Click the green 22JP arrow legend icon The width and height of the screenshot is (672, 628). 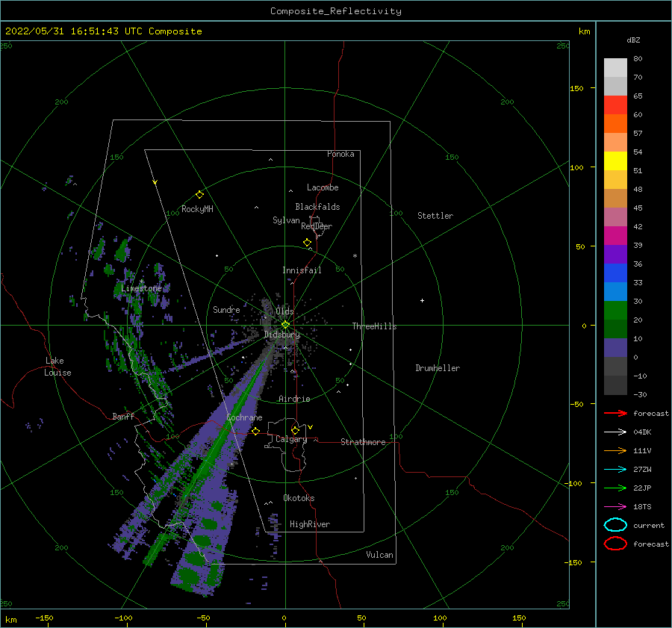click(x=615, y=488)
